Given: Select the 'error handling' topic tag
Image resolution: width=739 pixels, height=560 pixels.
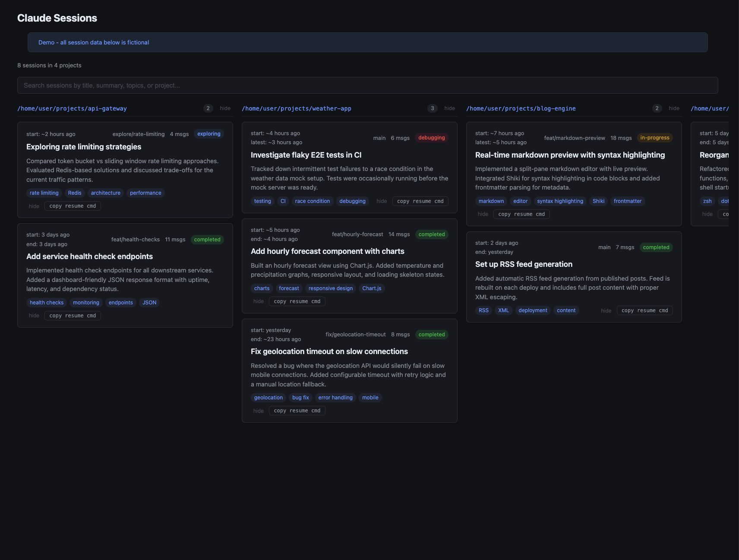Looking at the screenshot, I should tap(335, 398).
